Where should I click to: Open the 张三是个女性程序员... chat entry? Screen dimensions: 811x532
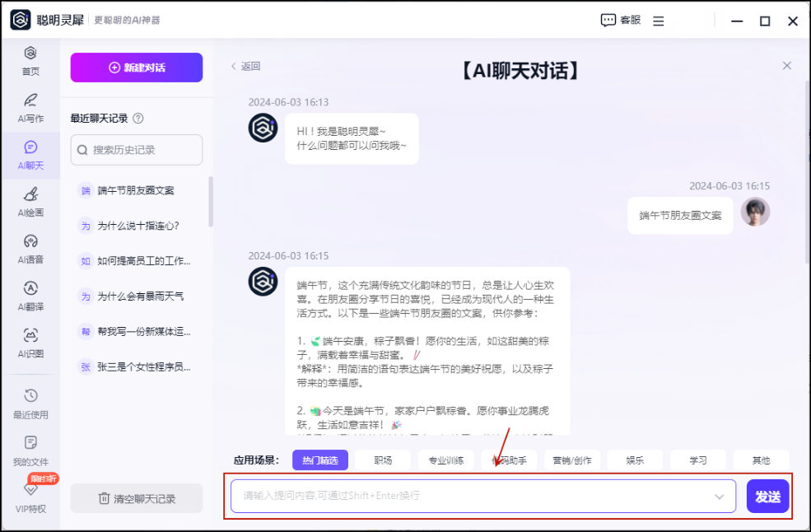137,367
